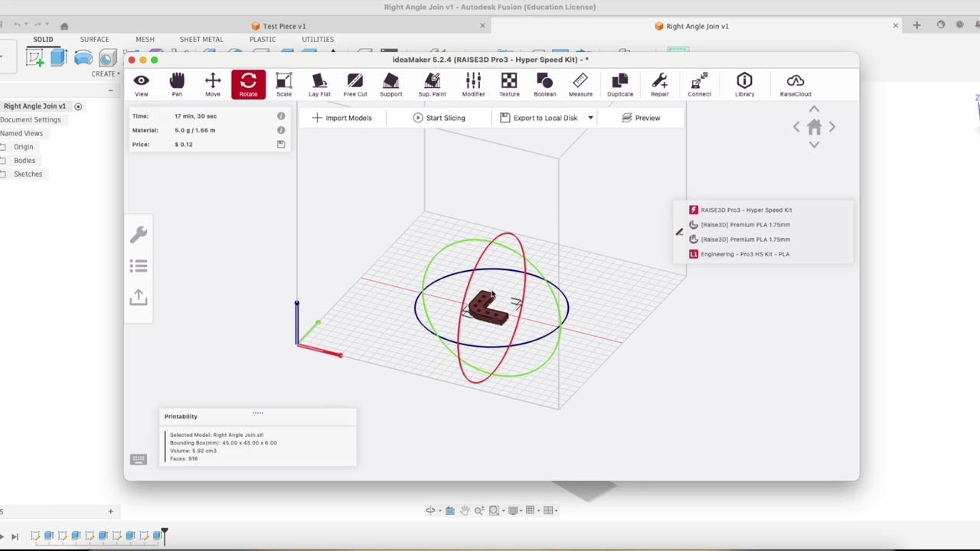Click Fusion's Extrude icon
The height and width of the screenshot is (551, 980).
[x=59, y=57]
